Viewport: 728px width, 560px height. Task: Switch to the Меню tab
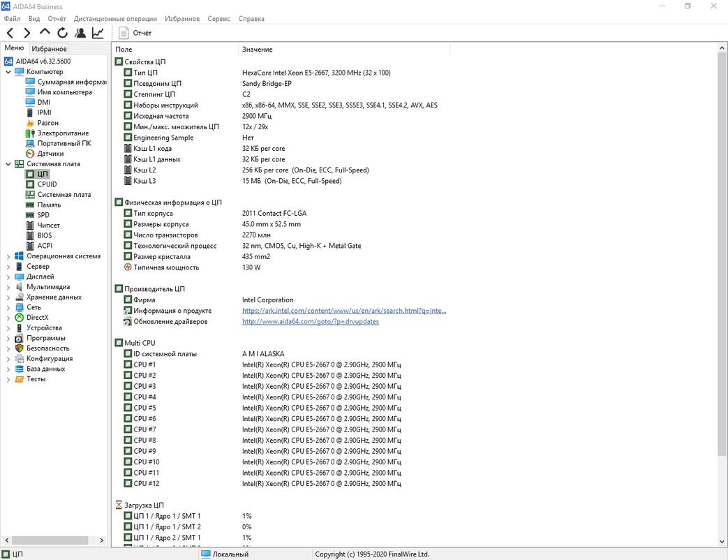(14, 47)
